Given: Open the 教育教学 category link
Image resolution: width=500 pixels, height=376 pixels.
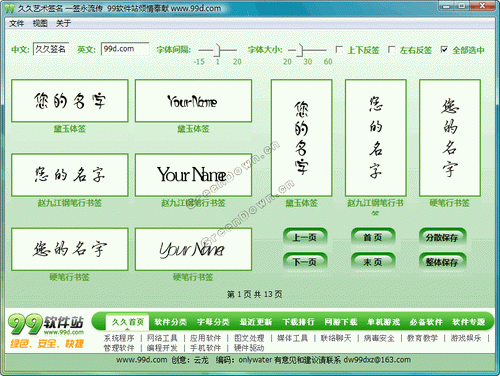Looking at the screenshot, I should coord(422,338).
